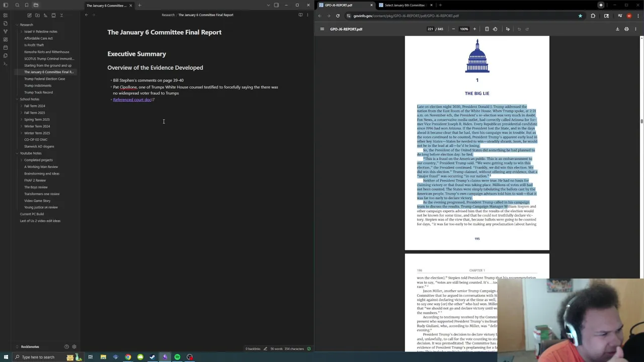Open PDF viewer more actions menu
644x362 pixels.
[635, 29]
